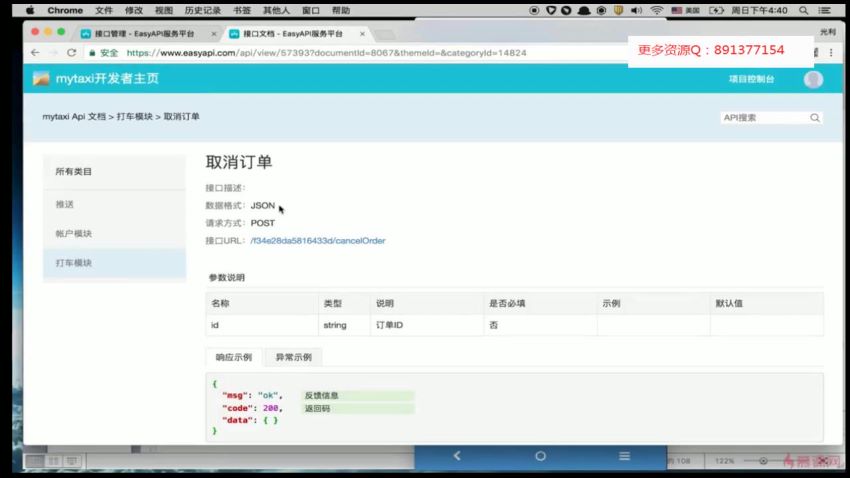Tap the Android home circle button
850x478 pixels.
pyautogui.click(x=540, y=456)
